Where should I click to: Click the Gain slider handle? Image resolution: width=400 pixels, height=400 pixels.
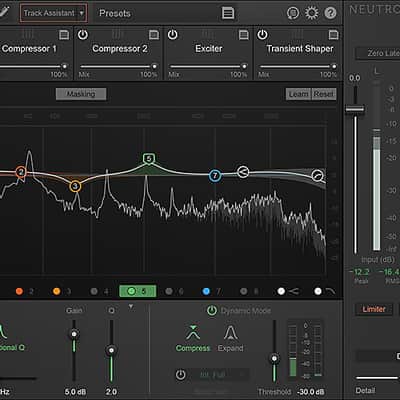74,334
